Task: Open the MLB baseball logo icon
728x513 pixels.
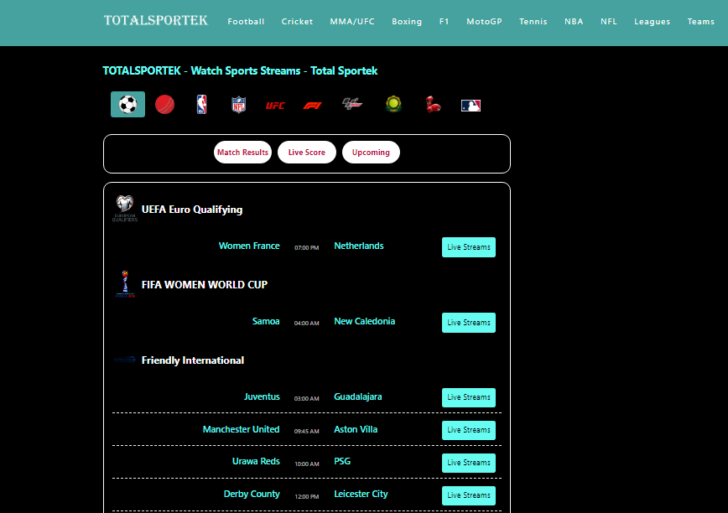Action: pos(471,106)
